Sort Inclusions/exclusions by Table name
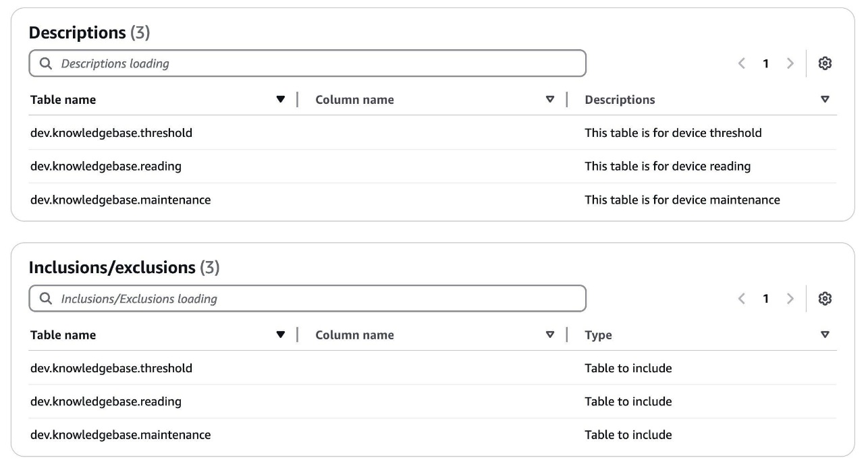Image resolution: width=868 pixels, height=462 pixels. click(281, 335)
